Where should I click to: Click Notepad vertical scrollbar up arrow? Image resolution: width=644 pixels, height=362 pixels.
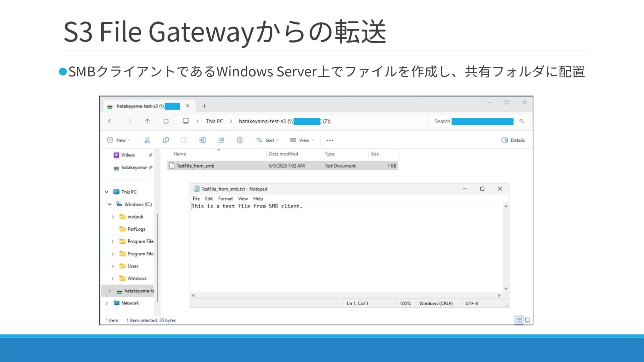pos(506,206)
